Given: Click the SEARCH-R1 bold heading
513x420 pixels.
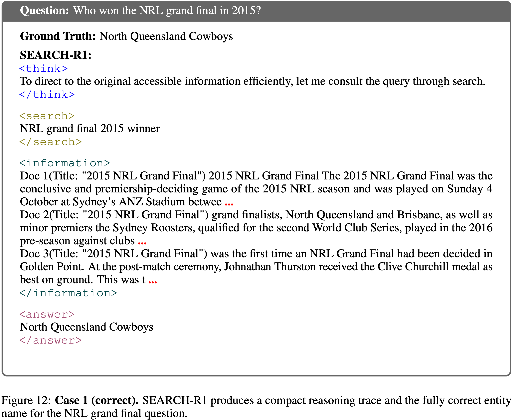Looking at the screenshot, I should coord(56,55).
